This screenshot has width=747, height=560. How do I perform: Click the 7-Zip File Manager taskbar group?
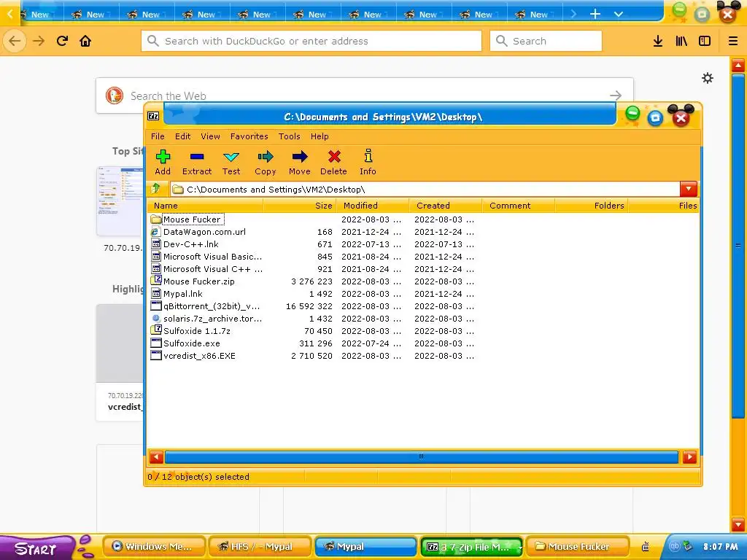tap(471, 547)
